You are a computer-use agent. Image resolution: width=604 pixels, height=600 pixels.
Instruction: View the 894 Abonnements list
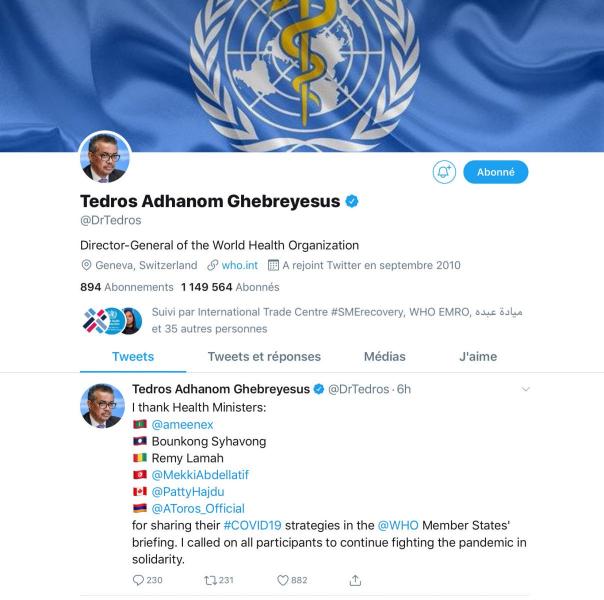click(127, 287)
